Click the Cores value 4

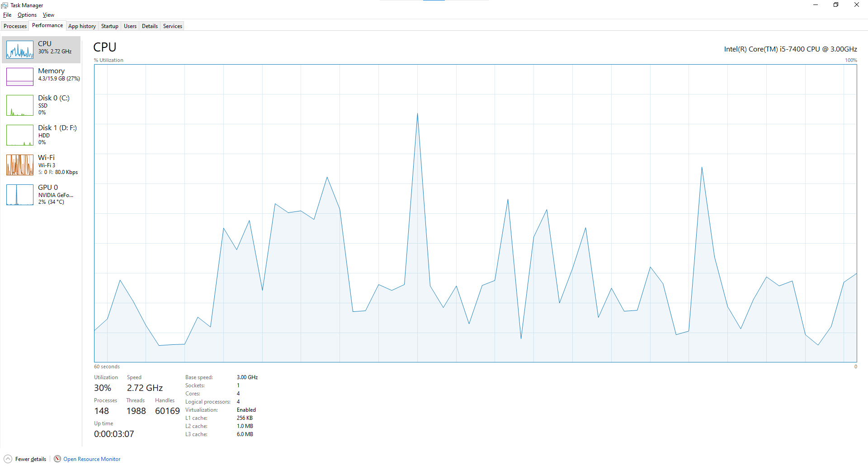(238, 394)
